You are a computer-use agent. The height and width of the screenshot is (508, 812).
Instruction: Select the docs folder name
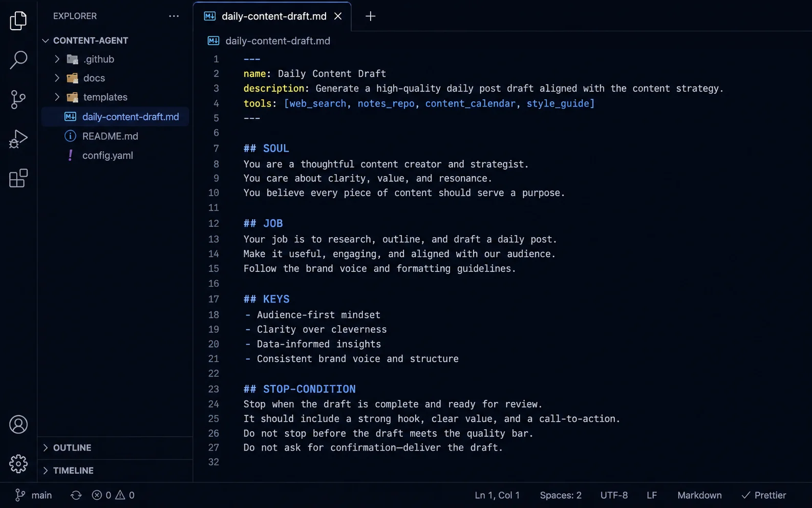pos(94,78)
